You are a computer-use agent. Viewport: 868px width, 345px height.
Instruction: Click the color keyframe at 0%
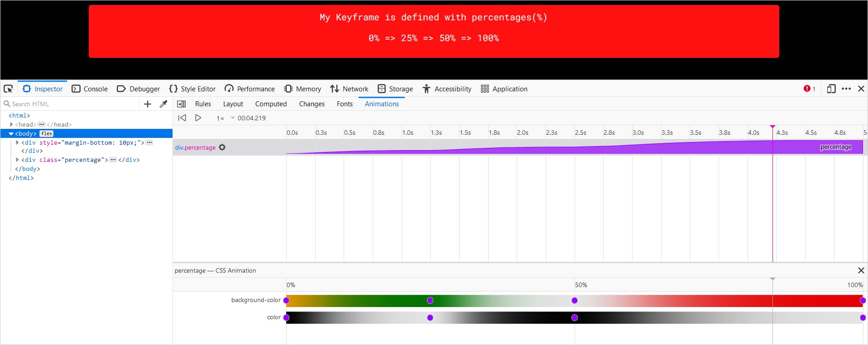click(286, 317)
